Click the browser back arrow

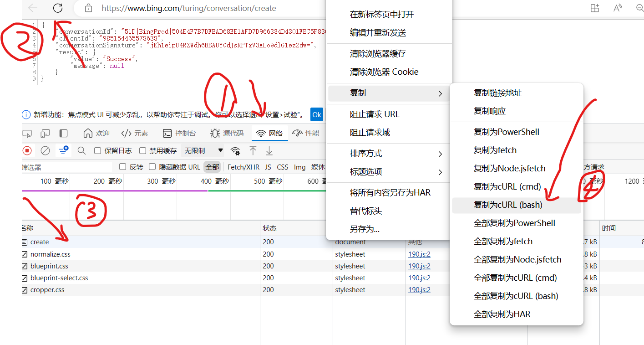pyautogui.click(x=33, y=8)
